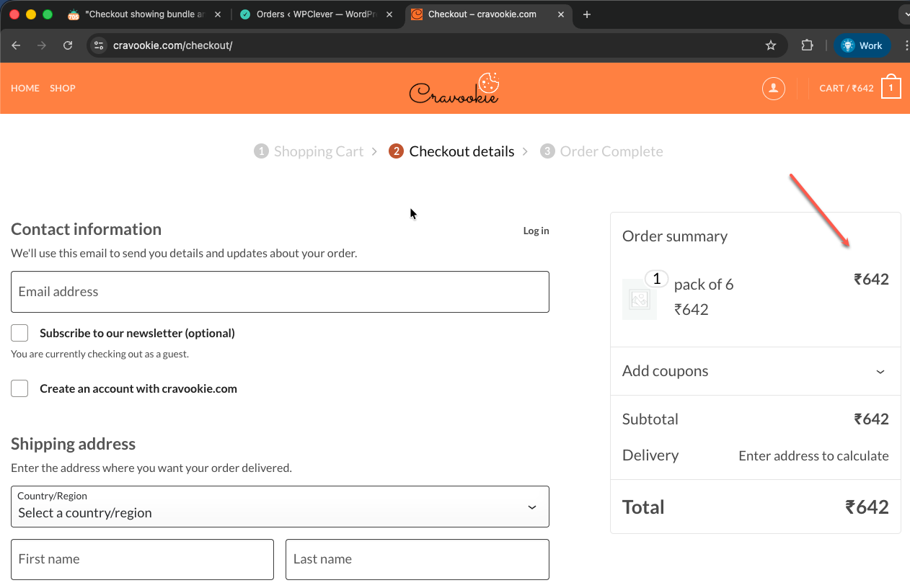
Task: Open the shopping cart bag icon
Action: (x=891, y=88)
